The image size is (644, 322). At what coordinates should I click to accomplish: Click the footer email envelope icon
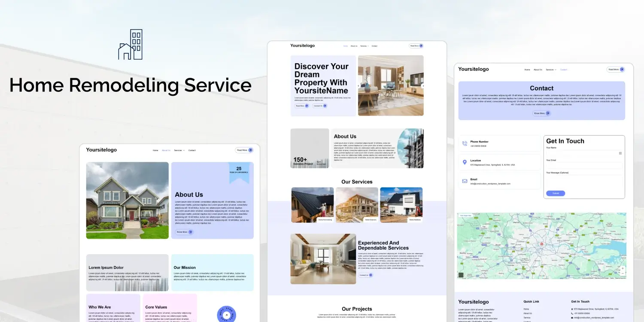click(x=572, y=318)
